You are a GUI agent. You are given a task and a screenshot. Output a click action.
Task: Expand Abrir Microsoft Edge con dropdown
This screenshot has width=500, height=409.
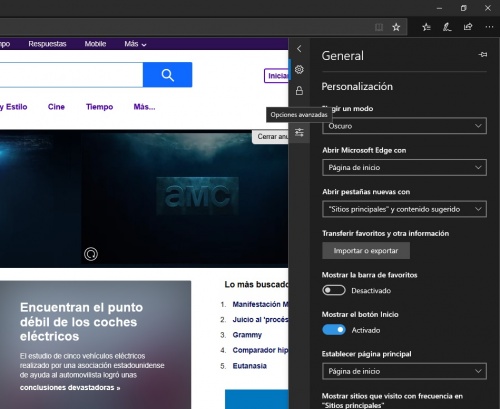(x=404, y=167)
